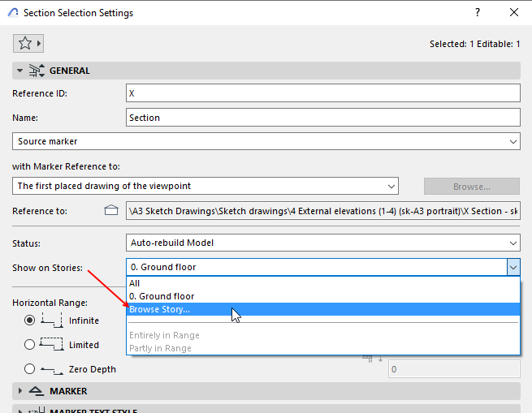Click the Reference to drawing icon
Screen dimensions: 532x413
[111, 211]
